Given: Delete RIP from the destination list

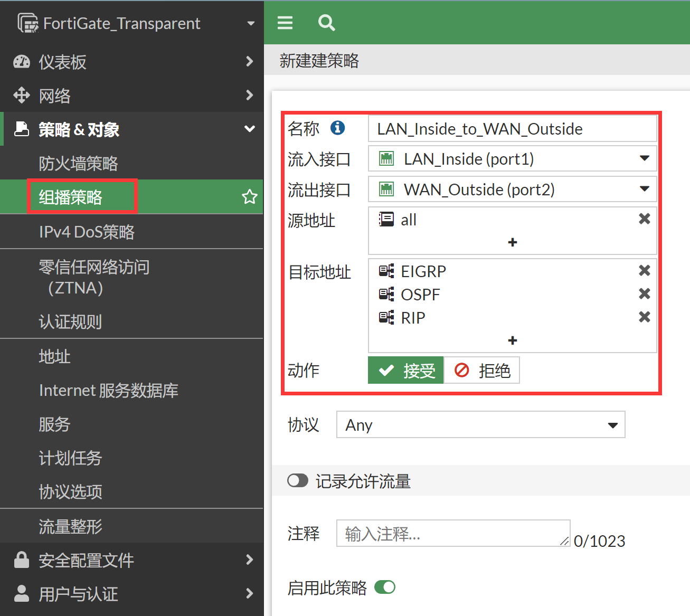Looking at the screenshot, I should [x=644, y=317].
